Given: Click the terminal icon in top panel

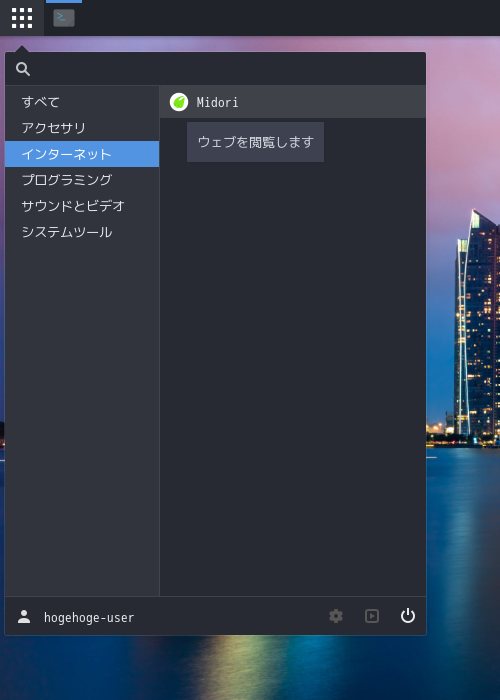Looking at the screenshot, I should point(64,18).
